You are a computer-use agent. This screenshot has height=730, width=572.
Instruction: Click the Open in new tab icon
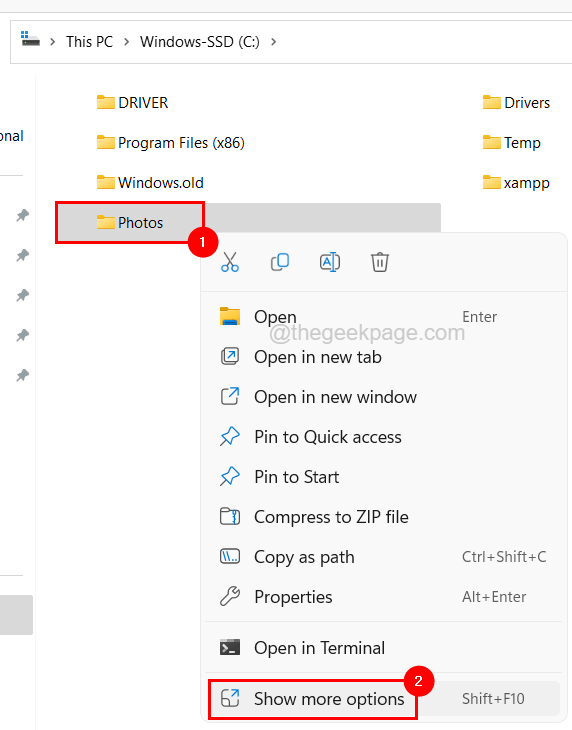tap(230, 357)
